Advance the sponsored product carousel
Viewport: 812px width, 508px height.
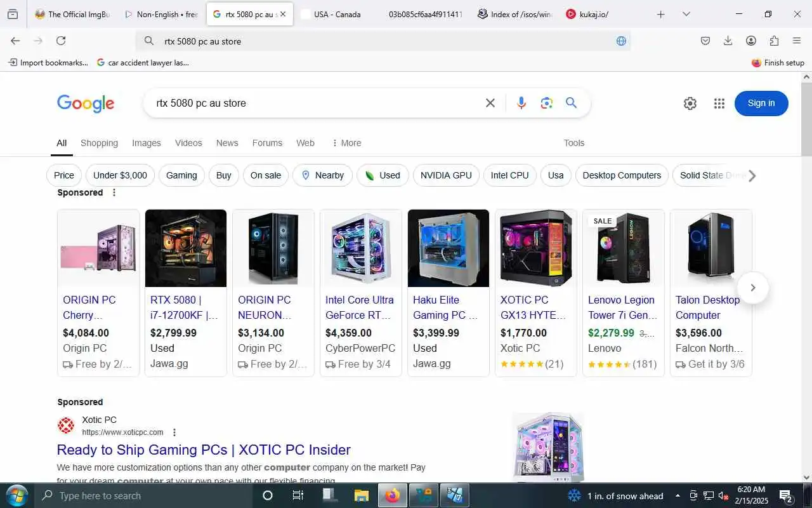pyautogui.click(x=753, y=288)
